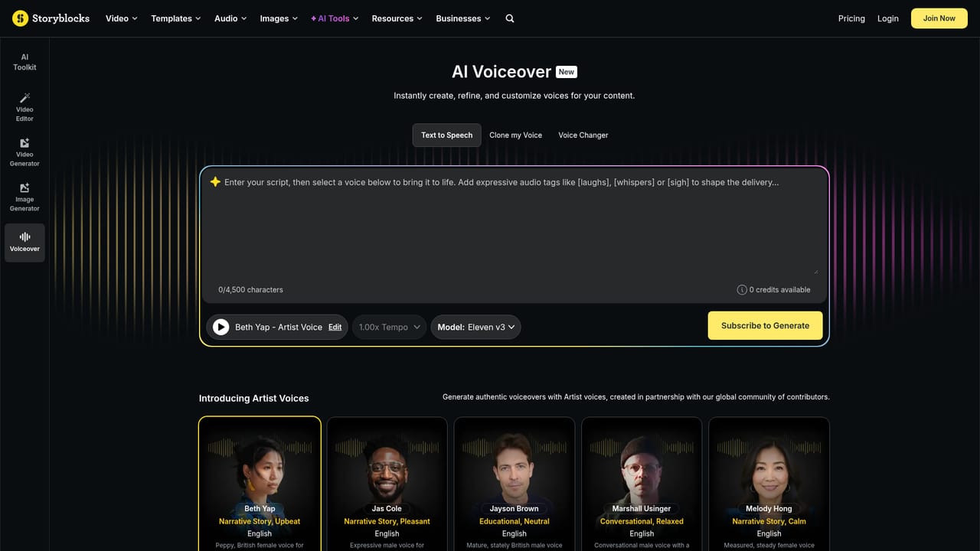Click into the script text area
The height and width of the screenshot is (551, 980).
pyautogui.click(x=514, y=226)
